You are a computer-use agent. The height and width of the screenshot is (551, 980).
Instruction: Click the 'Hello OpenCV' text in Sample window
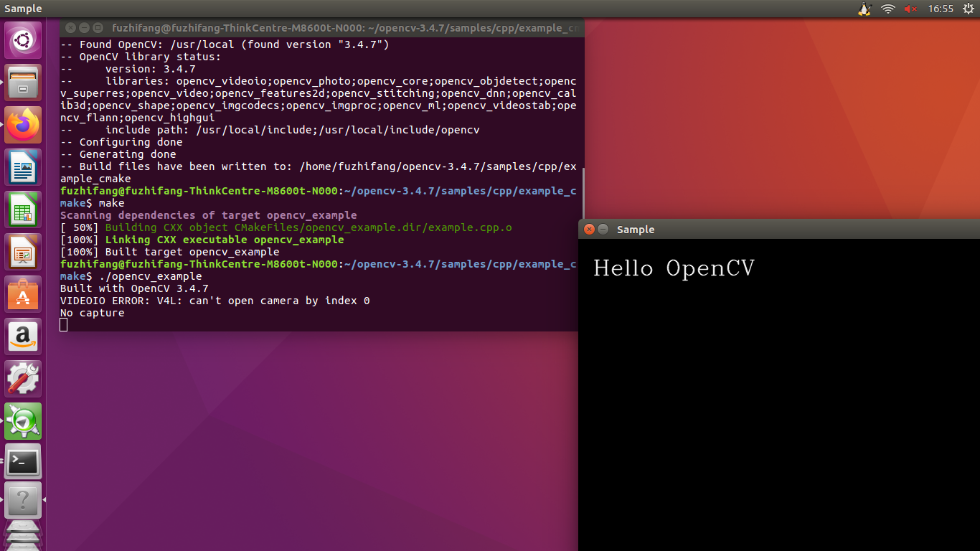click(674, 268)
